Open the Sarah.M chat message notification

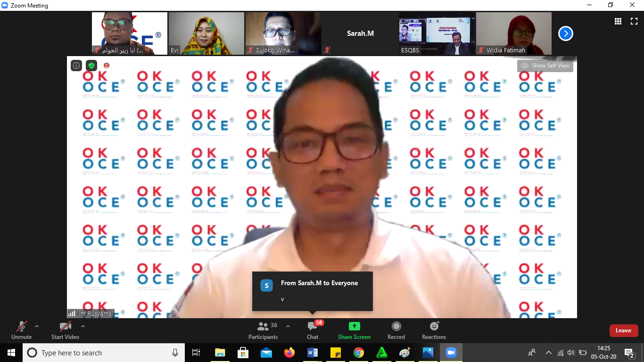(312, 291)
